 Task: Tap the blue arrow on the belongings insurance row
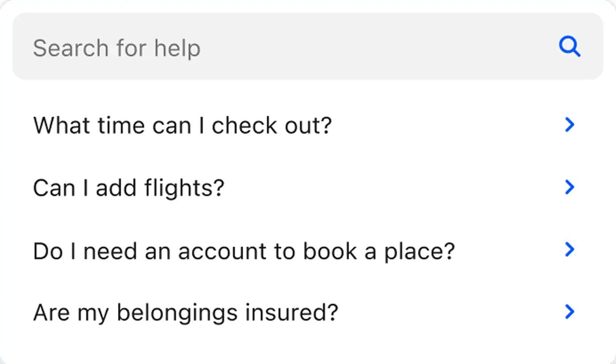tap(570, 312)
